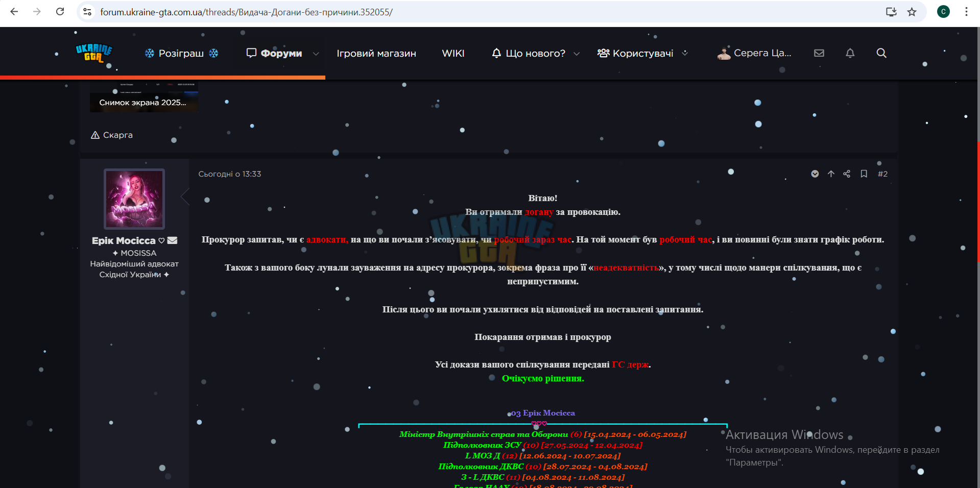
Task: Click the Ukraine GTA logo
Action: click(x=94, y=53)
